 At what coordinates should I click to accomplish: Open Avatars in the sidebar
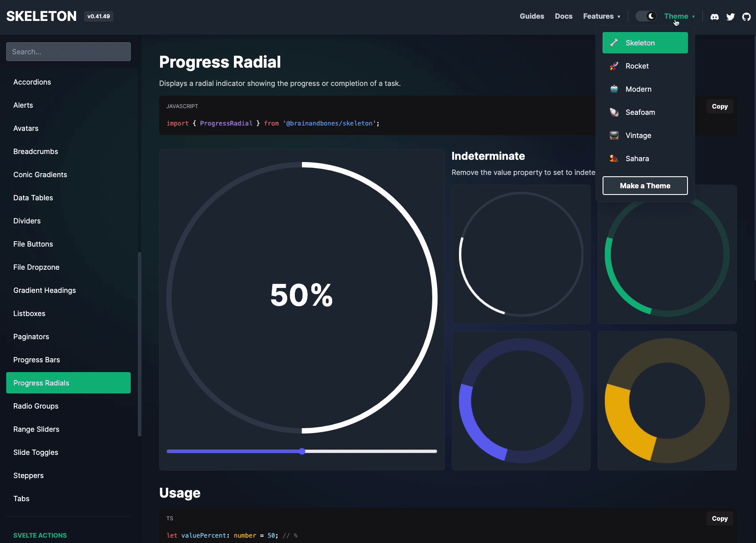pyautogui.click(x=68, y=128)
